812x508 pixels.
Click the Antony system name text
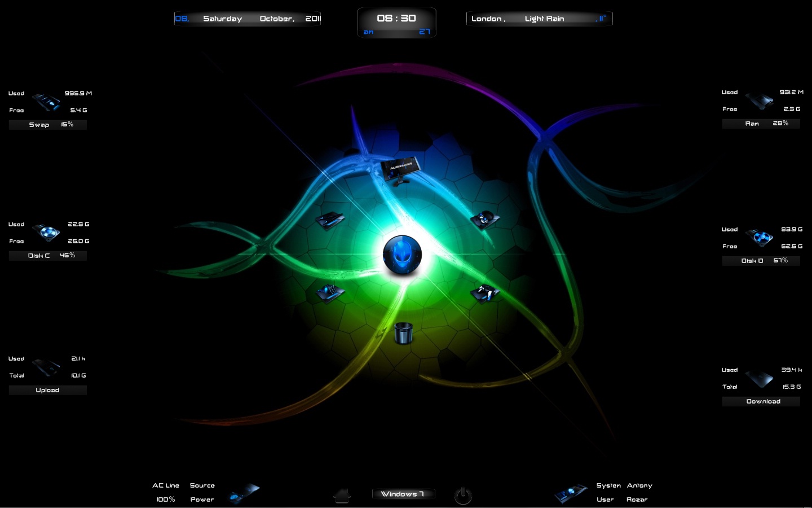(639, 485)
